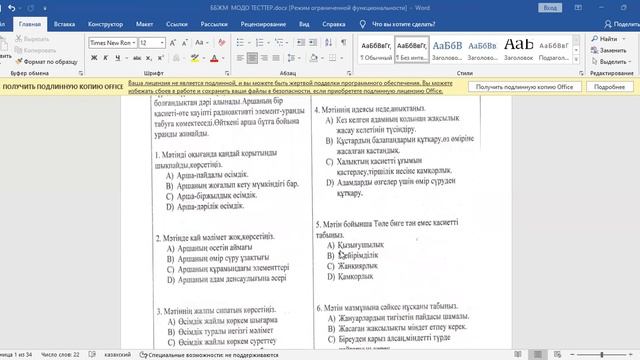This screenshot has height=360, width=640.
Task: Decrease font size with the small A icon
Action: [x=184, y=42]
